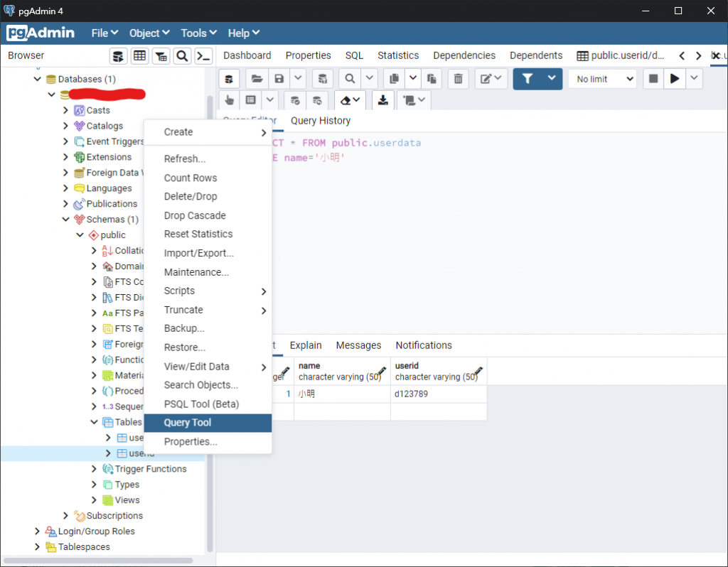Viewport: 728px width, 567px height.
Task: Click the previous-tab left arrow
Action: pyautogui.click(x=682, y=55)
